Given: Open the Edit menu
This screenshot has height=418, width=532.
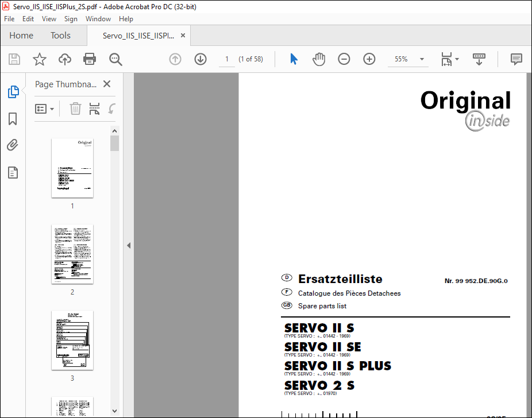Looking at the screenshot, I should click(28, 19).
